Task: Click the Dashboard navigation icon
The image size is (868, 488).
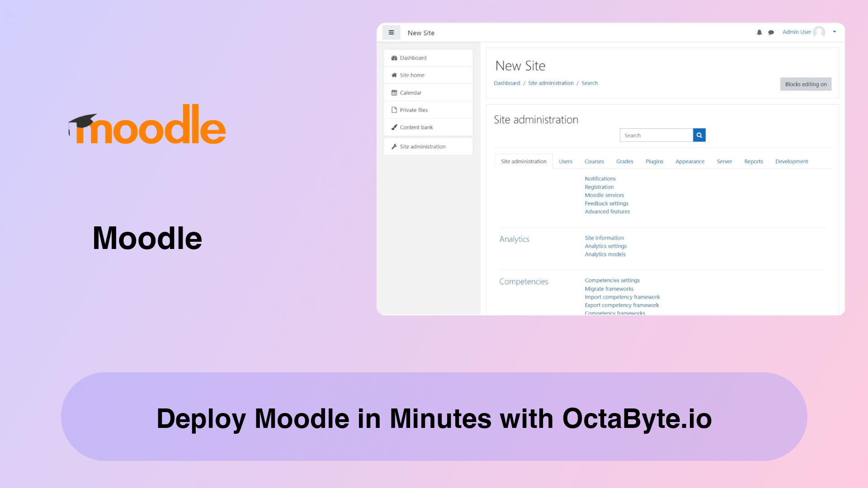Action: 395,58
